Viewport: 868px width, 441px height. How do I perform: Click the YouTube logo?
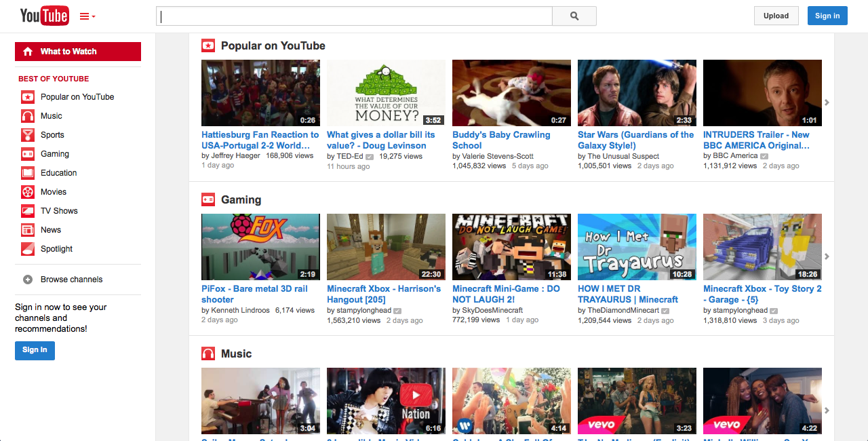click(x=44, y=16)
